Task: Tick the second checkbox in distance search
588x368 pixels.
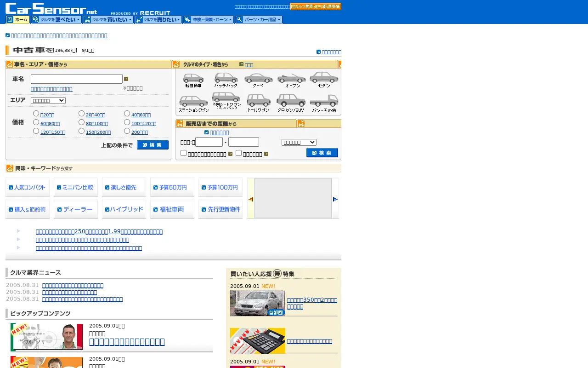Action: [238, 153]
